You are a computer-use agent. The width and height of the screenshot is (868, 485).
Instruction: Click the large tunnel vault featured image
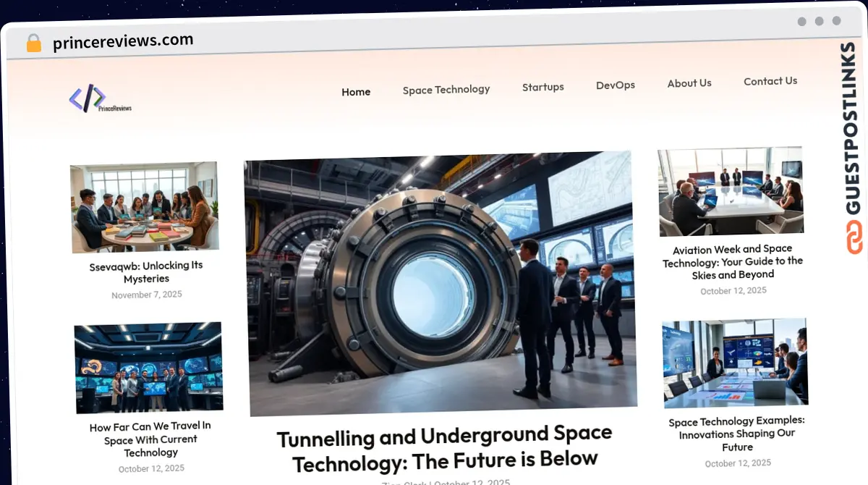click(x=441, y=282)
